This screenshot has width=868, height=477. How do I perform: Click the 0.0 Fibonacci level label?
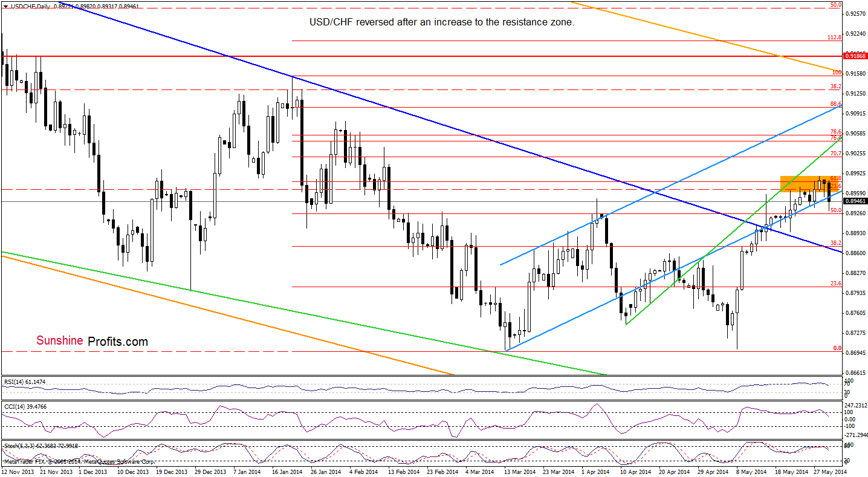pyautogui.click(x=838, y=348)
